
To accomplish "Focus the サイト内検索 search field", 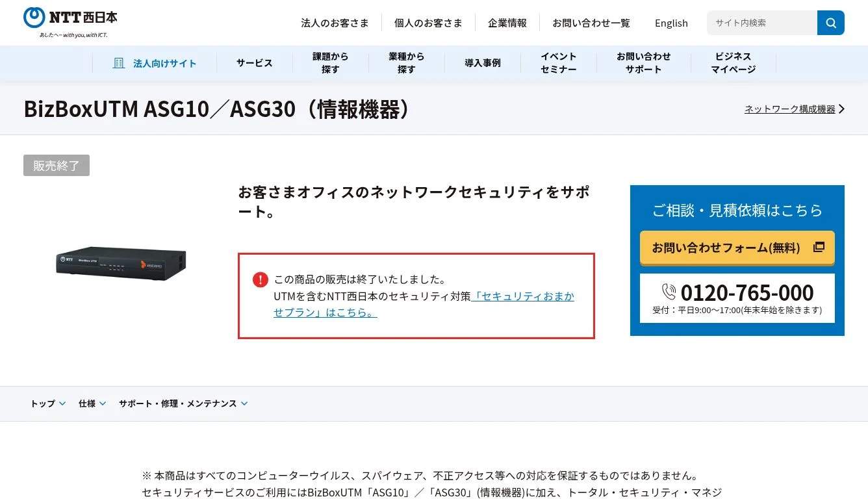I will (762, 23).
